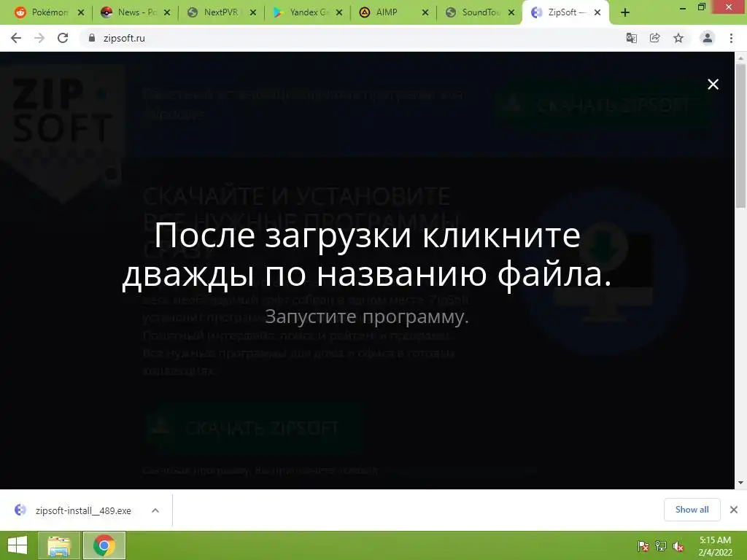Close the dark overlay with the X
The image size is (747, 560).
click(713, 85)
